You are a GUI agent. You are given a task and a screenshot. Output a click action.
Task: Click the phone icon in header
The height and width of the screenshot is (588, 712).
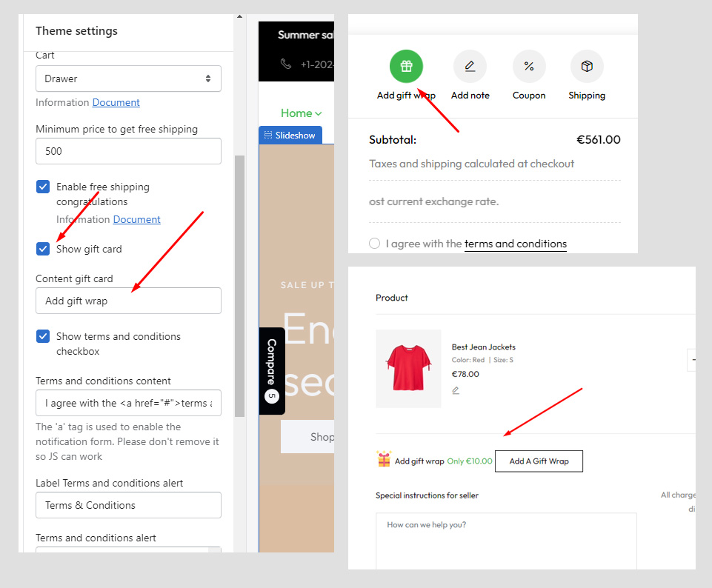pos(286,64)
